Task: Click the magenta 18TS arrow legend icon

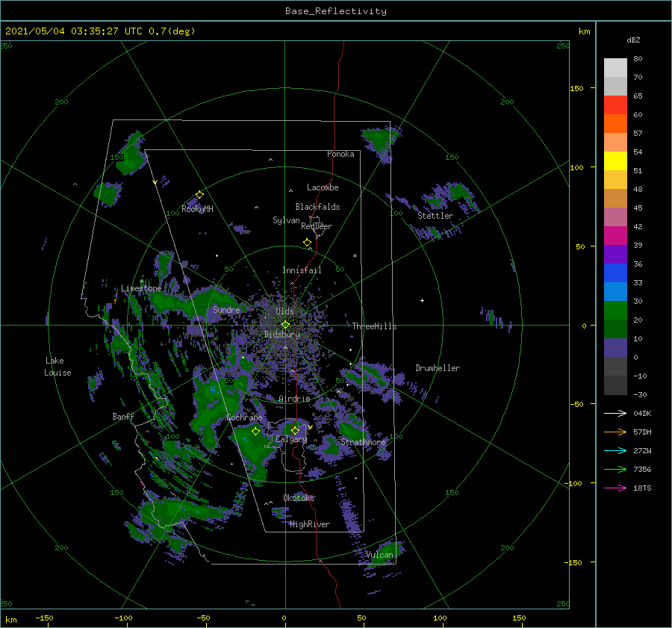Action: coord(615,488)
